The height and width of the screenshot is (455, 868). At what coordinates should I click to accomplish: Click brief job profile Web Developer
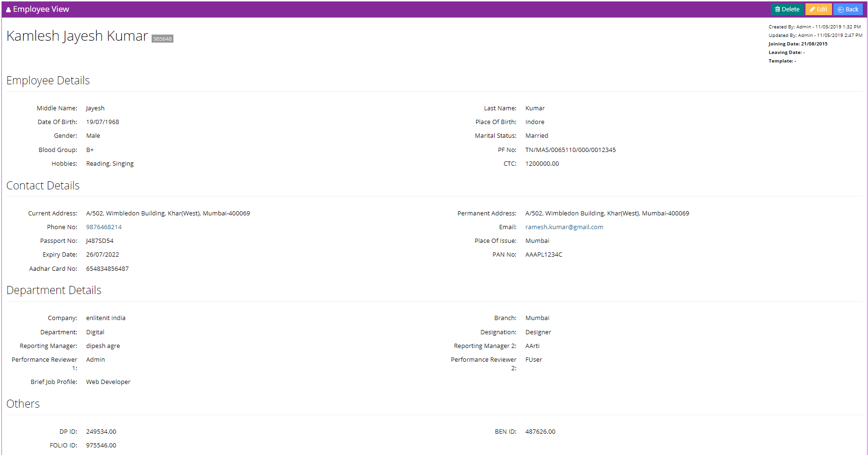click(x=108, y=382)
